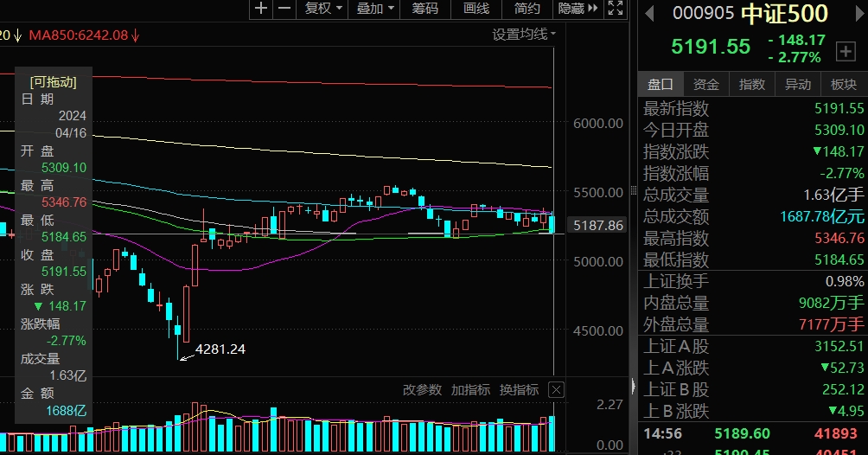The width and height of the screenshot is (868, 455).
Task: Click 上A涨跌 value 52.73
Action: pyautogui.click(x=843, y=368)
